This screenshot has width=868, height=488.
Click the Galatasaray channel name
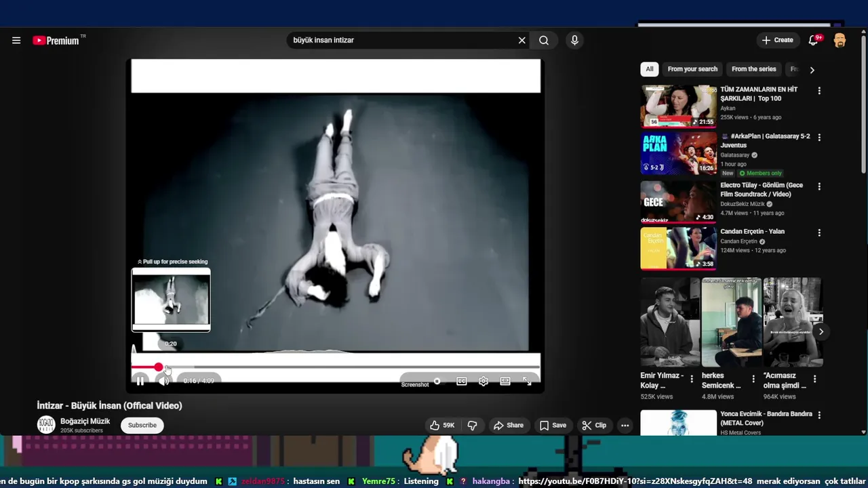(x=735, y=155)
